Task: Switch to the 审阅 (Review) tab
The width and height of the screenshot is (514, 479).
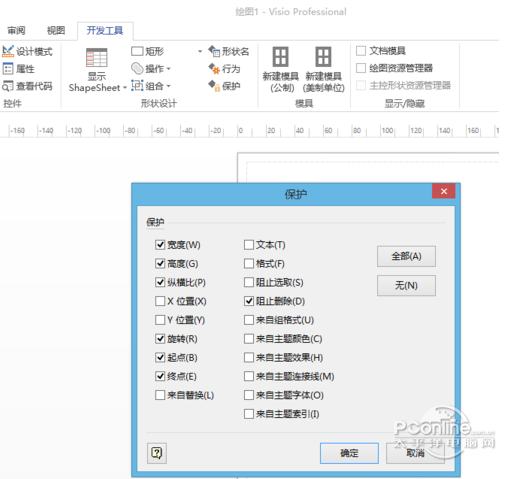Action: coord(16,31)
